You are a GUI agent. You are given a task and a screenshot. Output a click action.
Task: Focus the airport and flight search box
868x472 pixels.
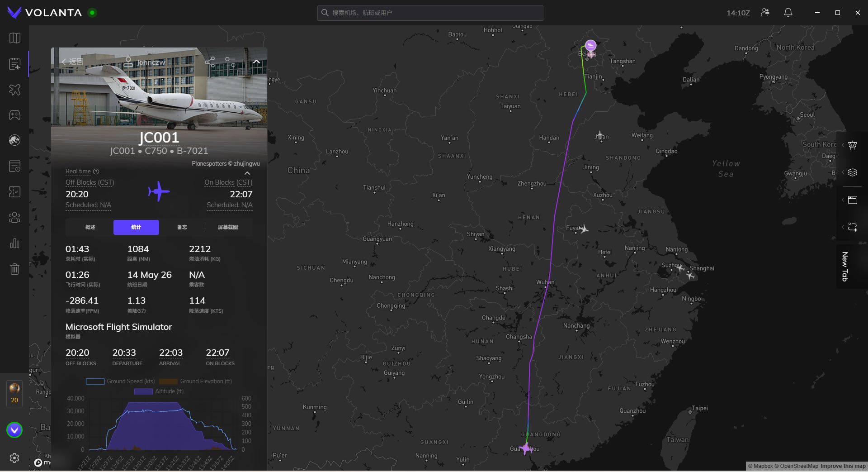(430, 13)
